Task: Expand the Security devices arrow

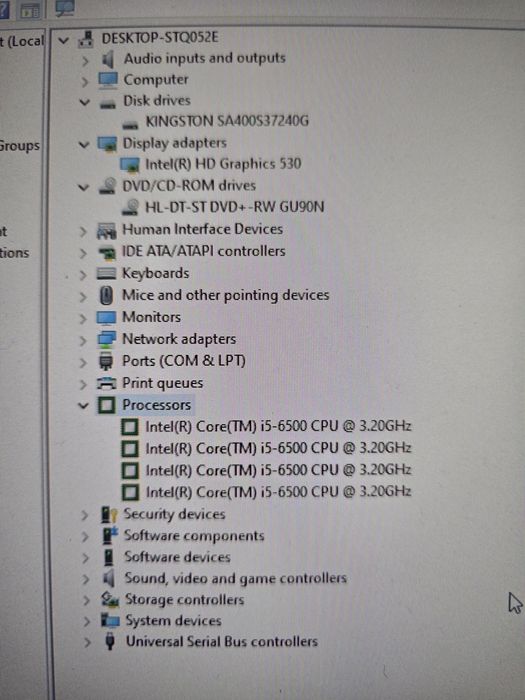Action: (x=84, y=515)
